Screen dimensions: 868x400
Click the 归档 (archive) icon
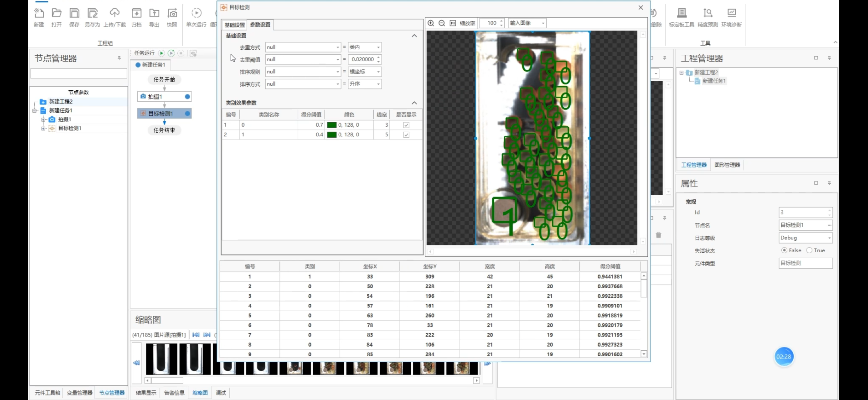tap(136, 13)
